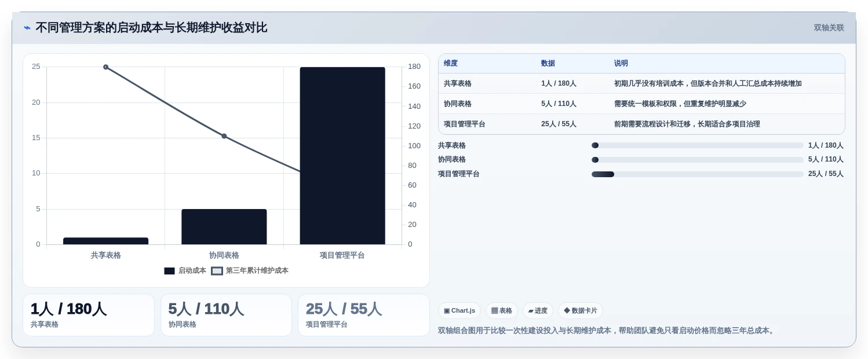
Task: Click the 共享表格 progress bar
Action: [698, 145]
